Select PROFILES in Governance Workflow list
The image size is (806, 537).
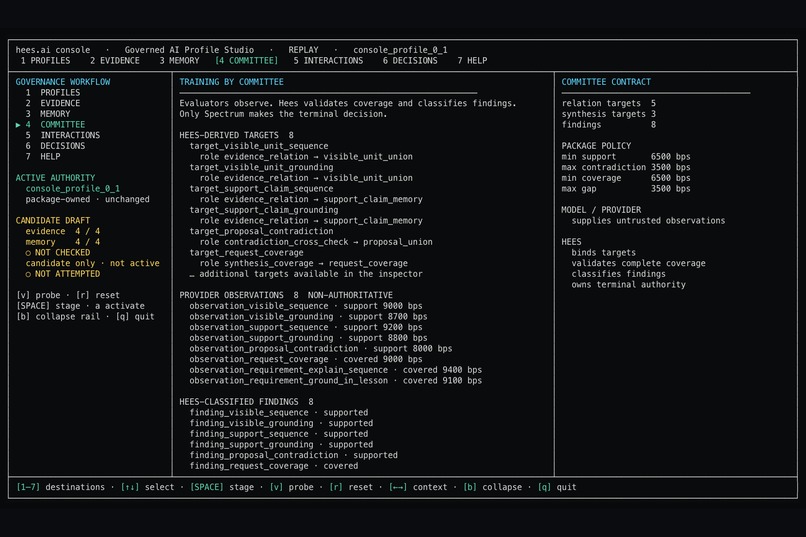click(x=53, y=92)
